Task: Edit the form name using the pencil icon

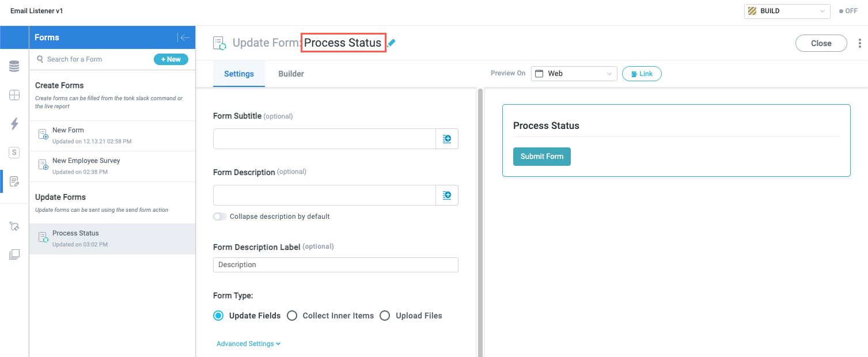Action: (x=392, y=43)
